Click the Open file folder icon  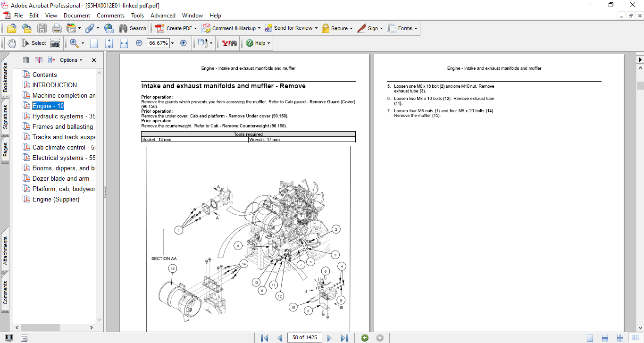tap(12, 28)
